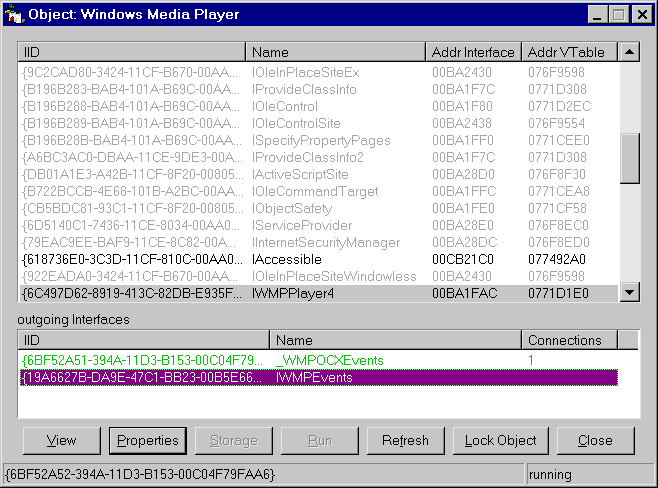Click the address value 00CB21C0
Viewport: 658px width, 488px height.
[x=463, y=259]
